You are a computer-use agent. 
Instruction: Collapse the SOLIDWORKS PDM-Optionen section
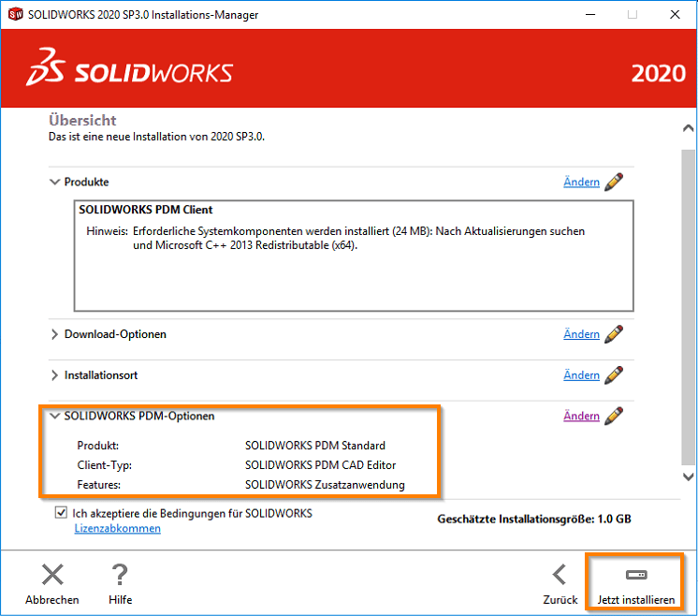click(x=54, y=416)
